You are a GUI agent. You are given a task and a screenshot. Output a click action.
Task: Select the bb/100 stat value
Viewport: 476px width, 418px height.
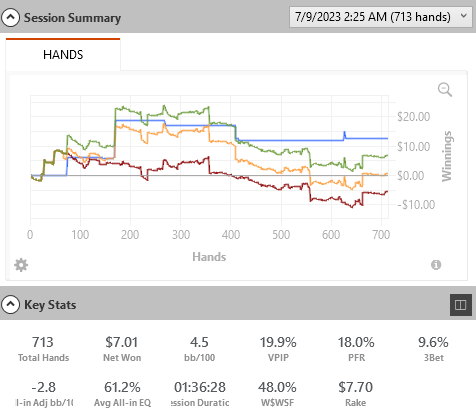point(199,342)
